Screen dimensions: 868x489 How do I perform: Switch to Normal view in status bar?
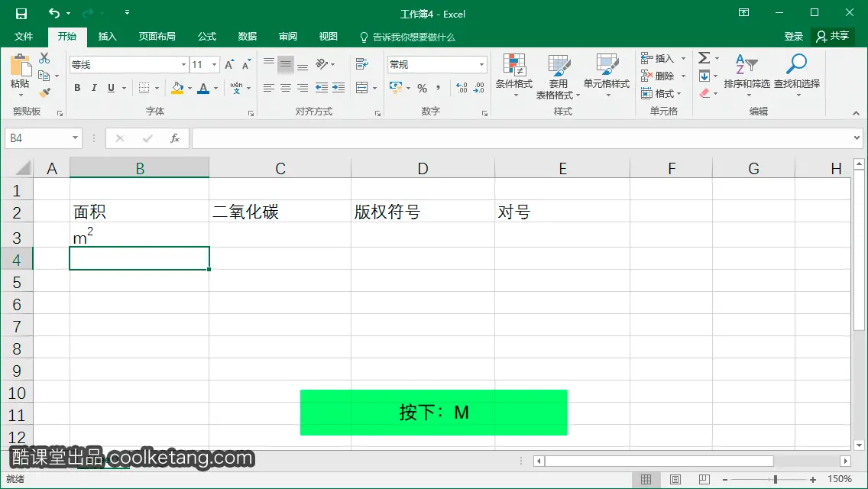(x=646, y=479)
